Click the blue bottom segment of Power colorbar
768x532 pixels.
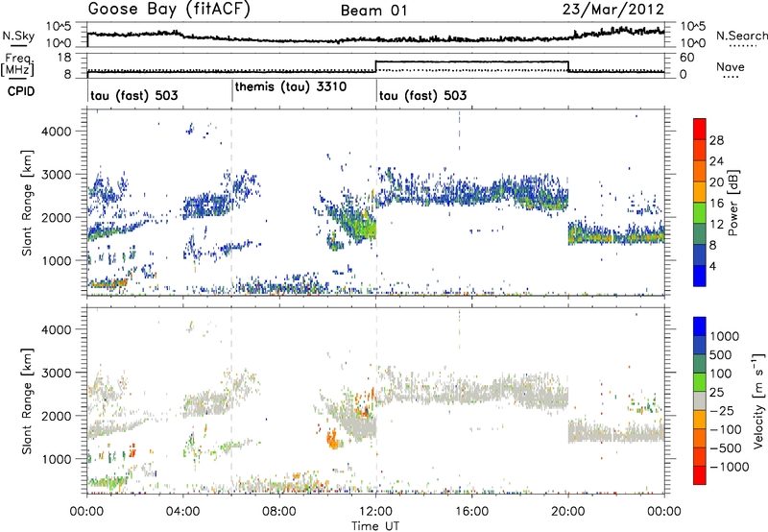700,276
